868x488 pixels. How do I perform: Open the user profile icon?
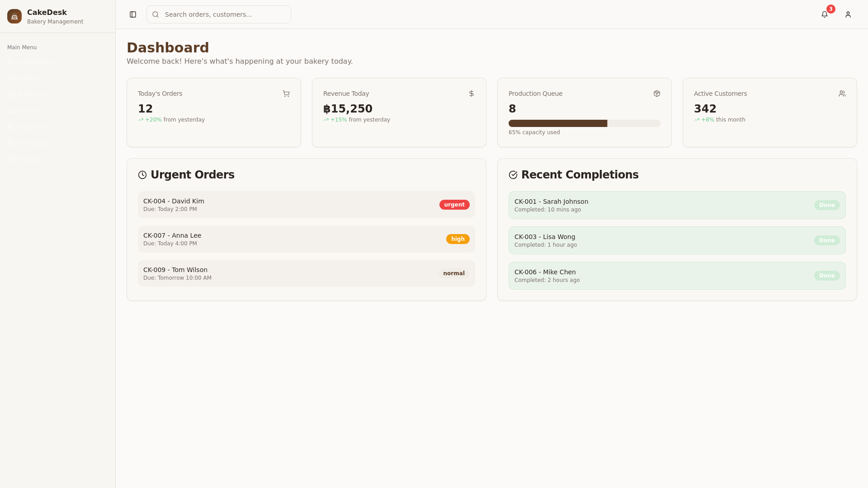click(x=848, y=14)
